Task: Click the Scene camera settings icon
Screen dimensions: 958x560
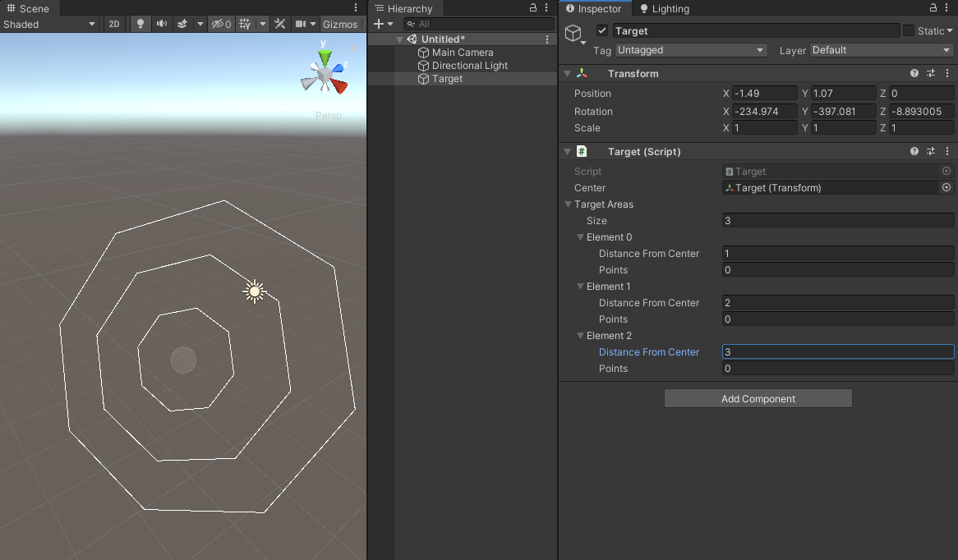Action: pyautogui.click(x=302, y=24)
